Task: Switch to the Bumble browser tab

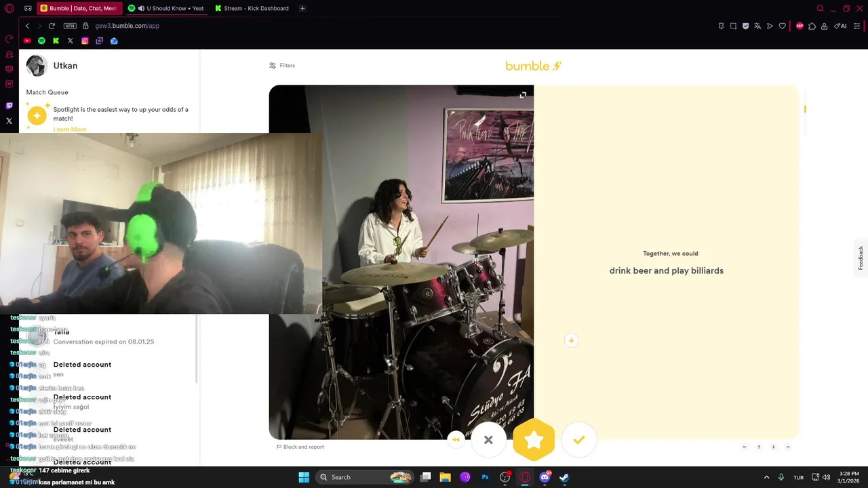Action: (x=79, y=8)
